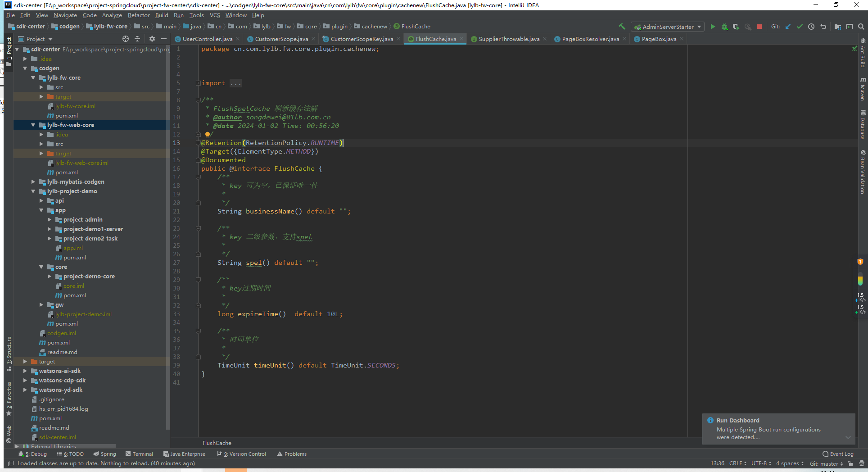Open the Bean Validation side tool window

point(863,172)
